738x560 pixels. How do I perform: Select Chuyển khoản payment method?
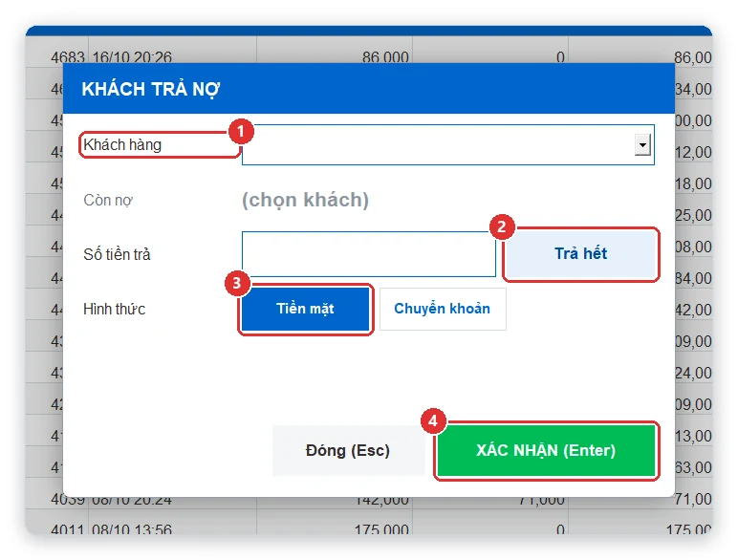point(443,309)
